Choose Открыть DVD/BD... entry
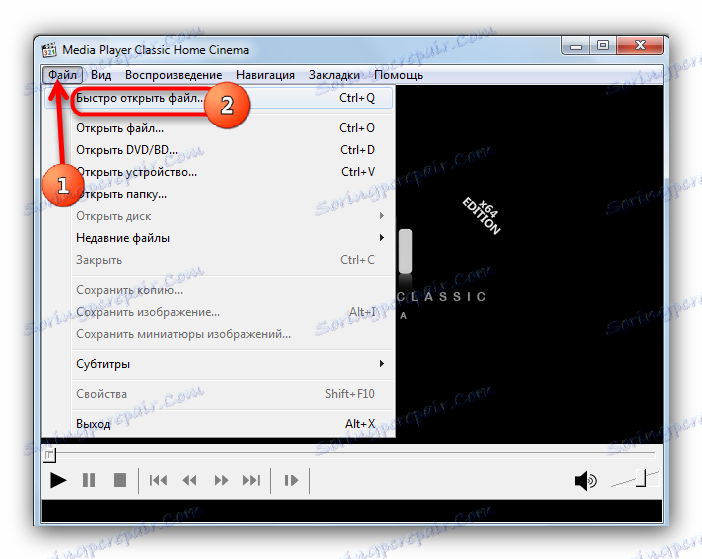This screenshot has height=559, width=702. pos(218,150)
